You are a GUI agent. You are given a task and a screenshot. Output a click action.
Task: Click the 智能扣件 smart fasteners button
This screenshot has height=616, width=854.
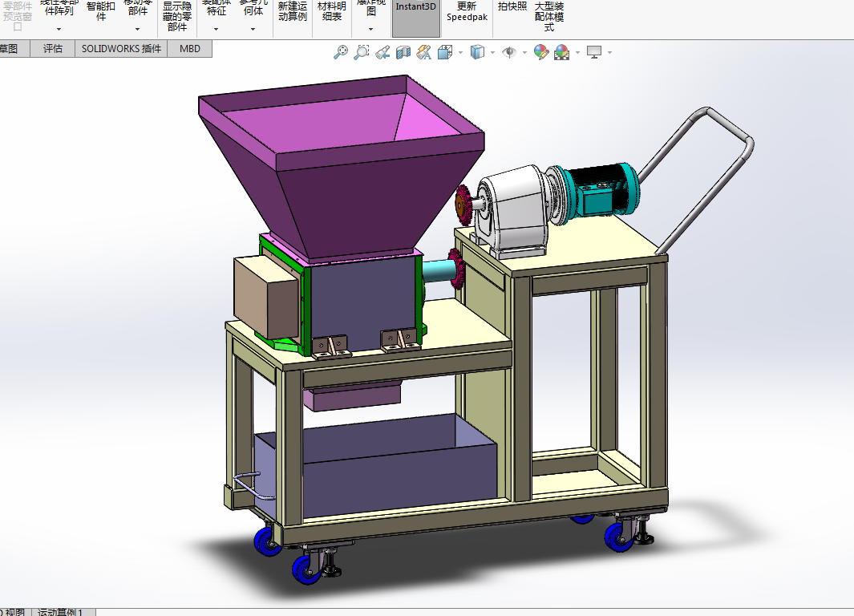pyautogui.click(x=101, y=11)
